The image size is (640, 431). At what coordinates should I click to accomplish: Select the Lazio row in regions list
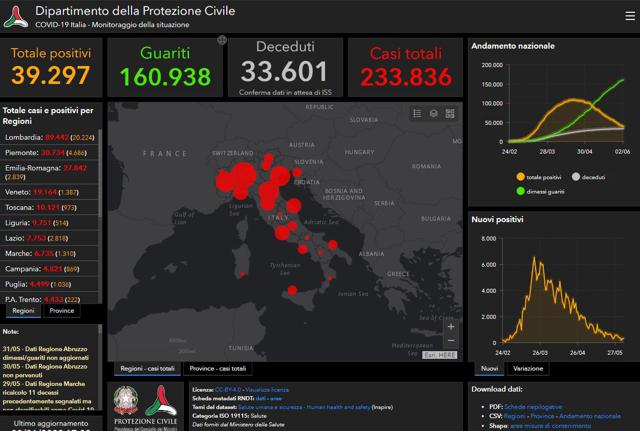point(49,238)
